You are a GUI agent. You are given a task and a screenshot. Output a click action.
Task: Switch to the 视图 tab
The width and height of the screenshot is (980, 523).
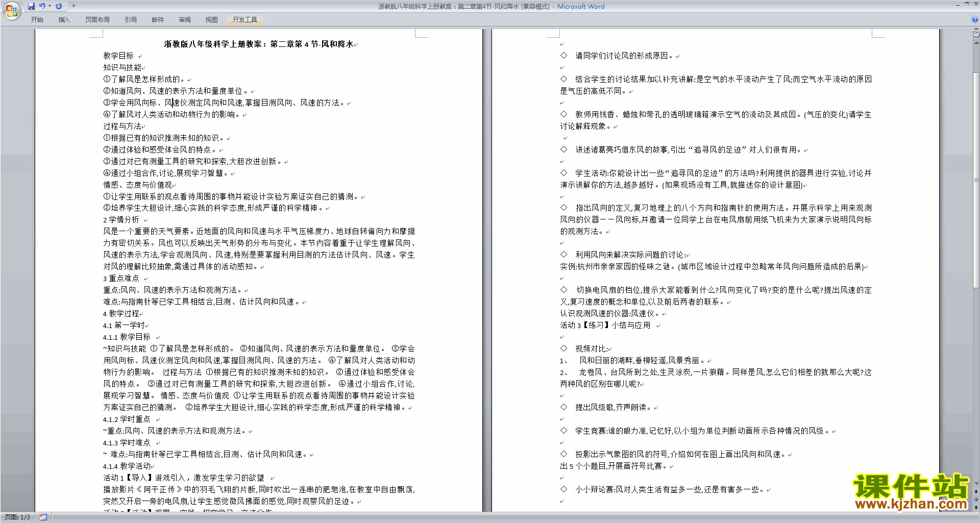pos(212,20)
